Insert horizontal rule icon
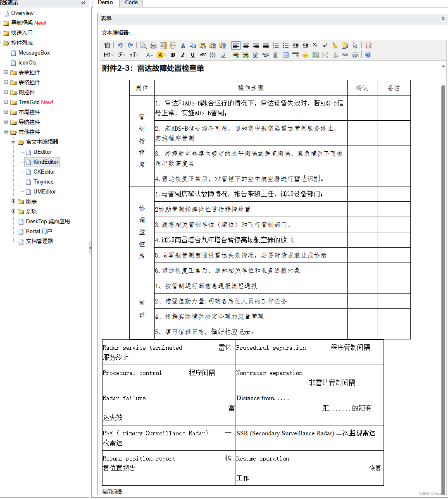448x499 pixels. click(x=295, y=55)
